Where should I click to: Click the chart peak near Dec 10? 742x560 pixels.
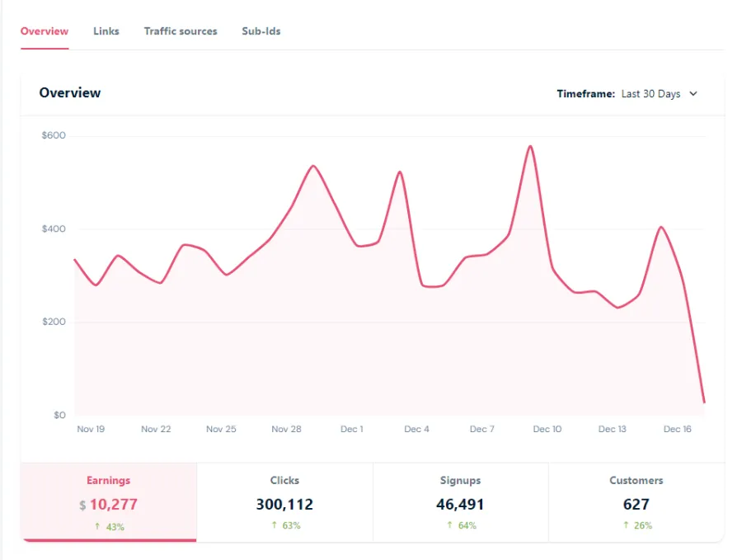click(529, 146)
